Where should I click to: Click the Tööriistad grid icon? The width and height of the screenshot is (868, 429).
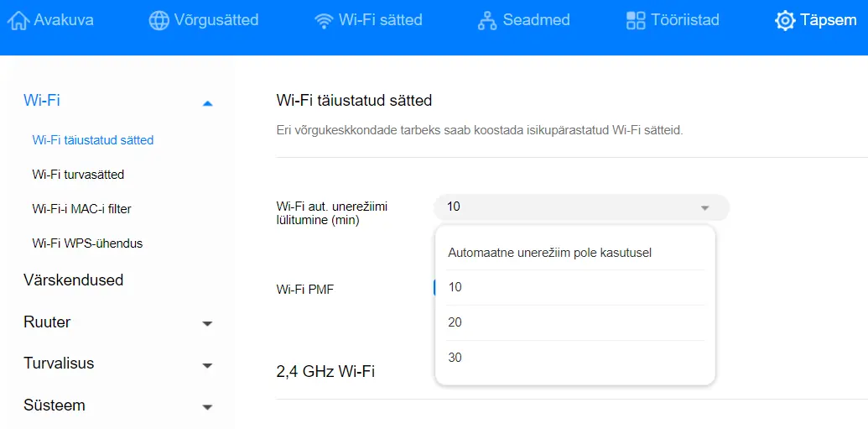click(636, 20)
